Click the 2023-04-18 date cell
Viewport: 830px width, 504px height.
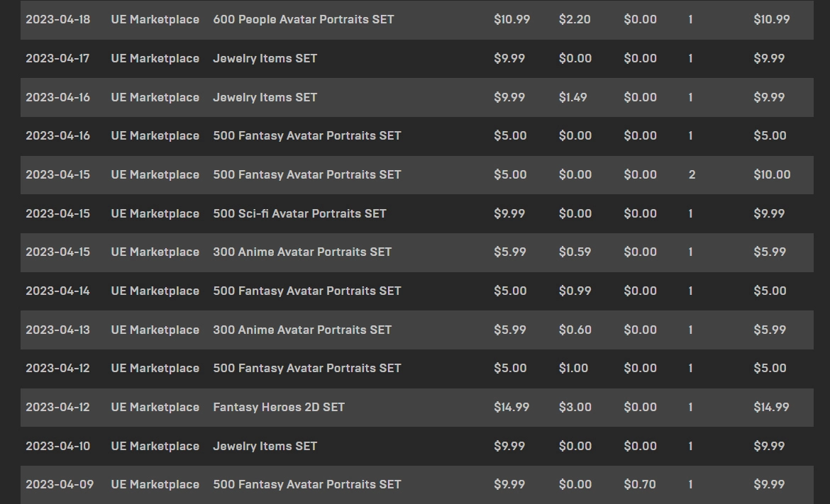58,19
